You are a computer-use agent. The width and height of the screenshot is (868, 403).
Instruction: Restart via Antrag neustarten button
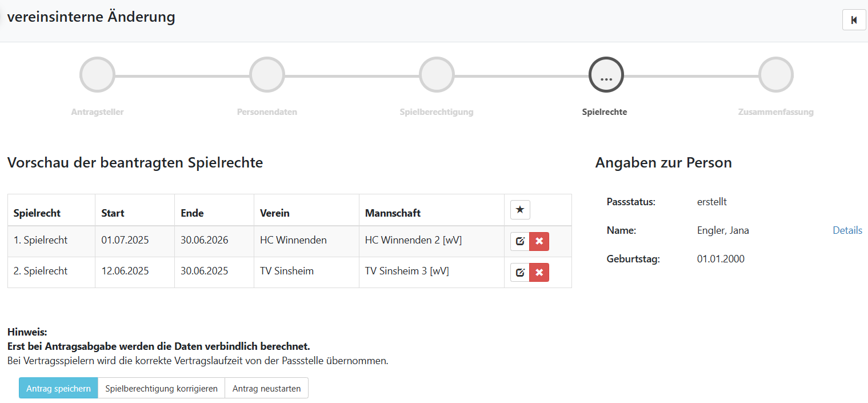266,388
